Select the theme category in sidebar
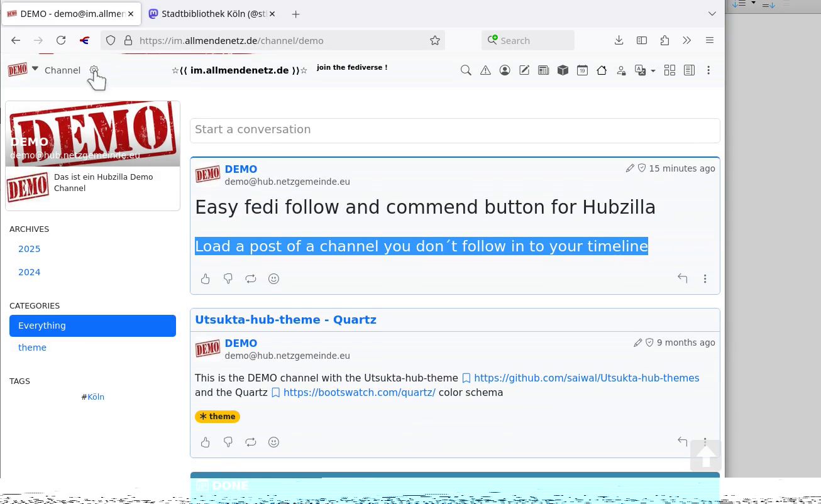821x504 pixels. coord(32,348)
